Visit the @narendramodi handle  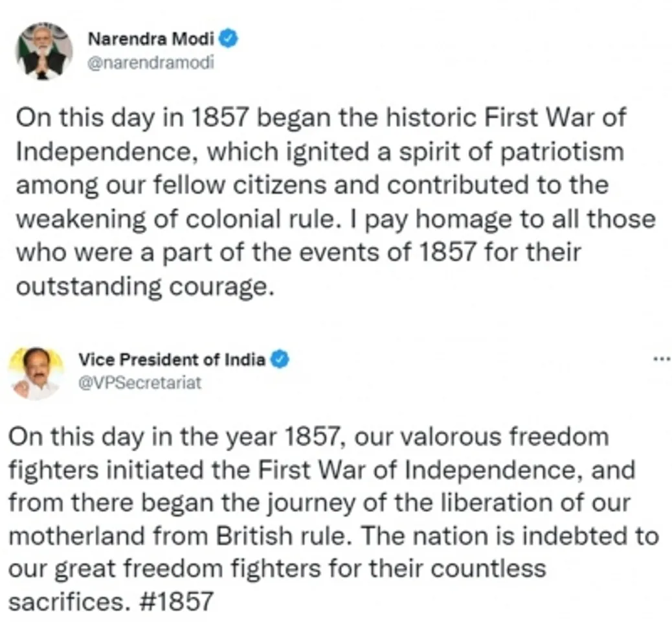click(x=150, y=63)
